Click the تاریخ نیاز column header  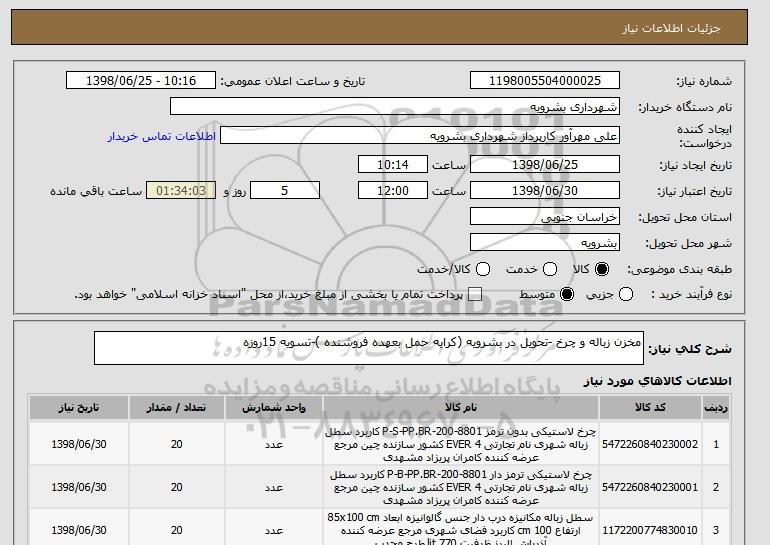tap(79, 408)
